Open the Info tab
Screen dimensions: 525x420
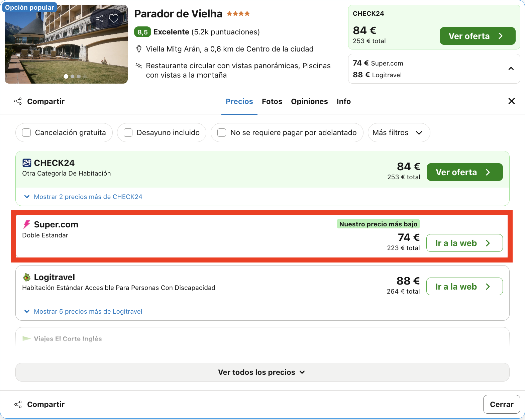point(343,101)
